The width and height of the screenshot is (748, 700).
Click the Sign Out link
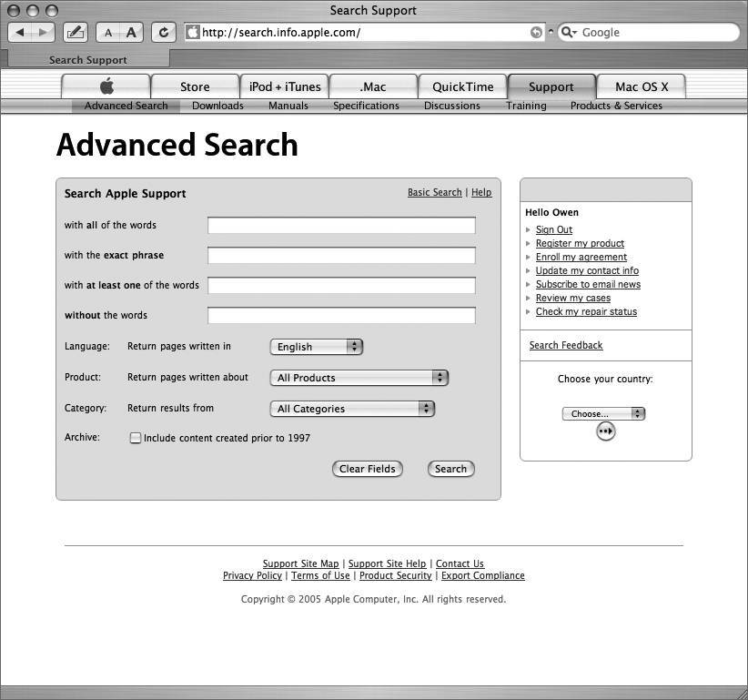click(x=554, y=230)
